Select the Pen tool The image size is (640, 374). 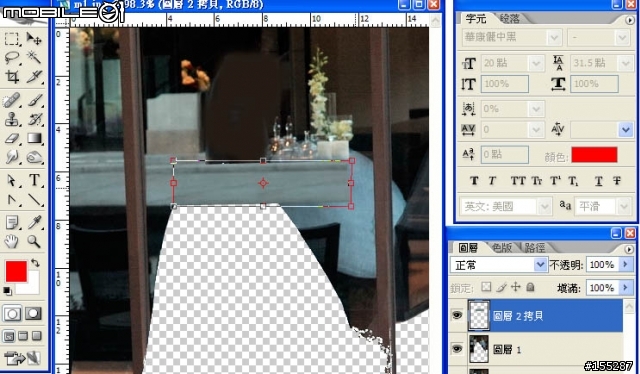[x=12, y=199]
